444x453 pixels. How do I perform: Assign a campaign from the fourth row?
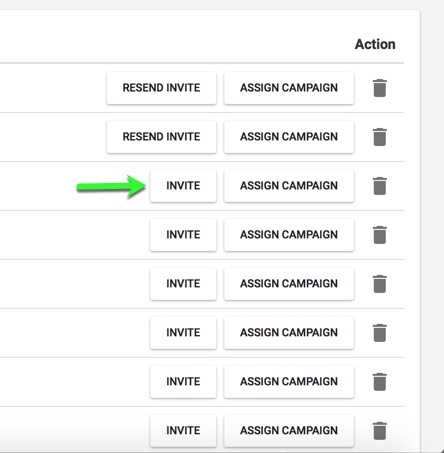(289, 235)
